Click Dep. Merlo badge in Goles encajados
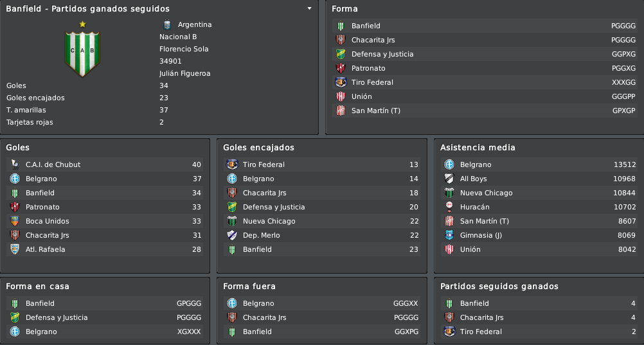Image resolution: width=644 pixels, height=345 pixels. click(231, 235)
